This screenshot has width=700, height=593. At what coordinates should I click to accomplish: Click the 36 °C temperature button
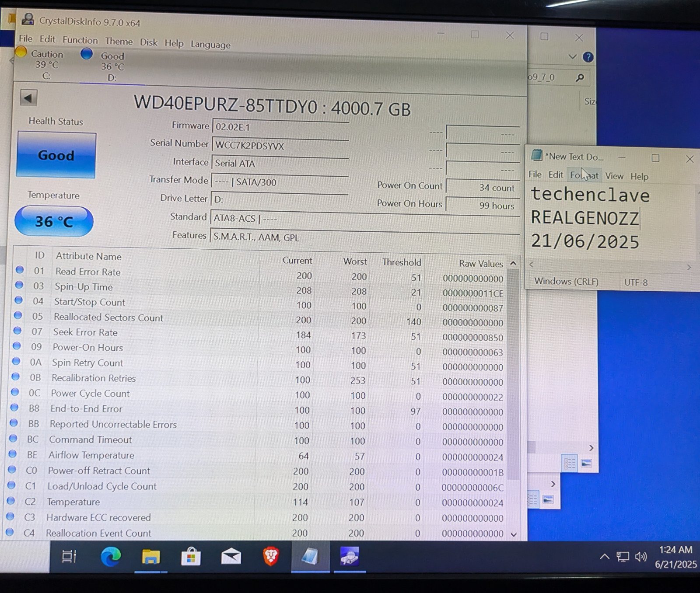[54, 221]
